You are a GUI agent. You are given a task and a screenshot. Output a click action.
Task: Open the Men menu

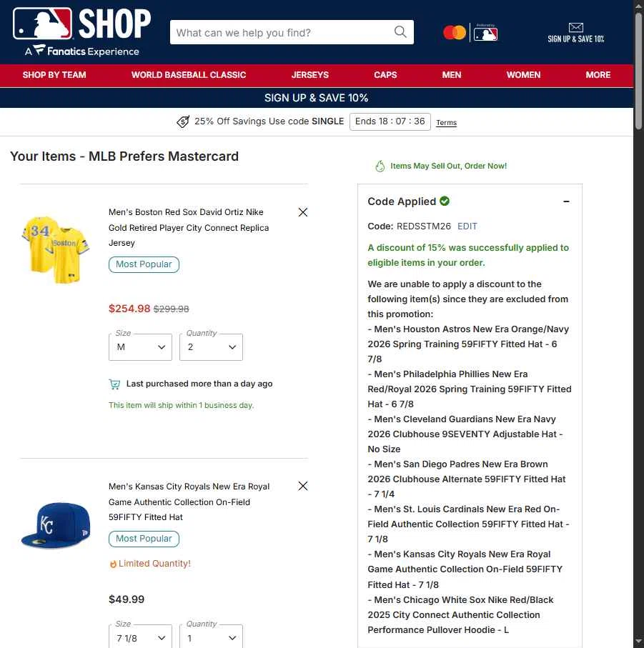(452, 75)
